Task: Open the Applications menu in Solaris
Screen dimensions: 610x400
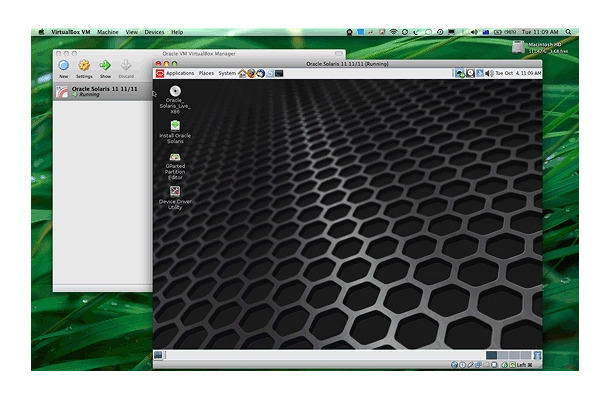Action: tap(180, 73)
